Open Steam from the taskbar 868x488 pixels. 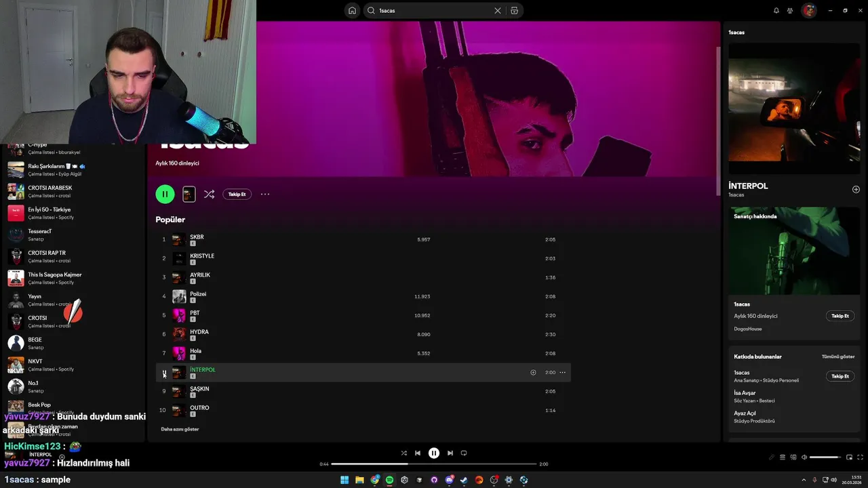coord(464,480)
